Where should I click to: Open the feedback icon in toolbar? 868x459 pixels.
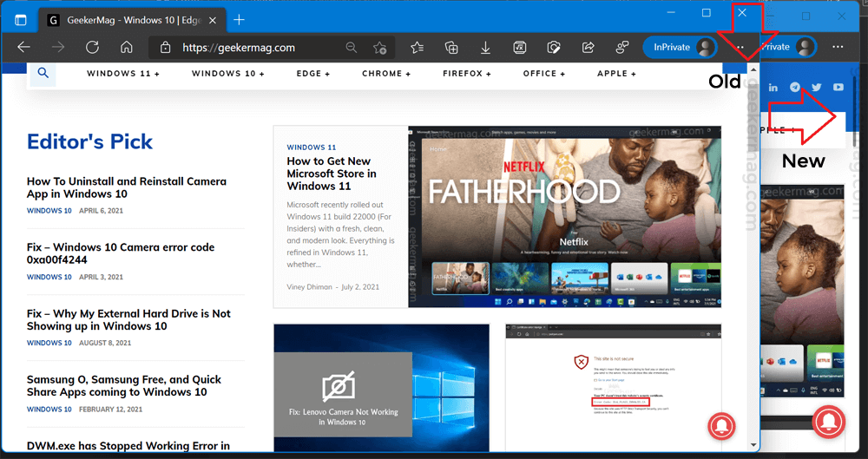click(x=622, y=48)
